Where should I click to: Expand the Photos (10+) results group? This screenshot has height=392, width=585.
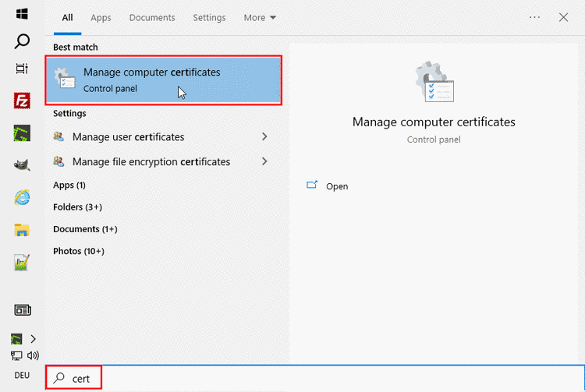[79, 251]
